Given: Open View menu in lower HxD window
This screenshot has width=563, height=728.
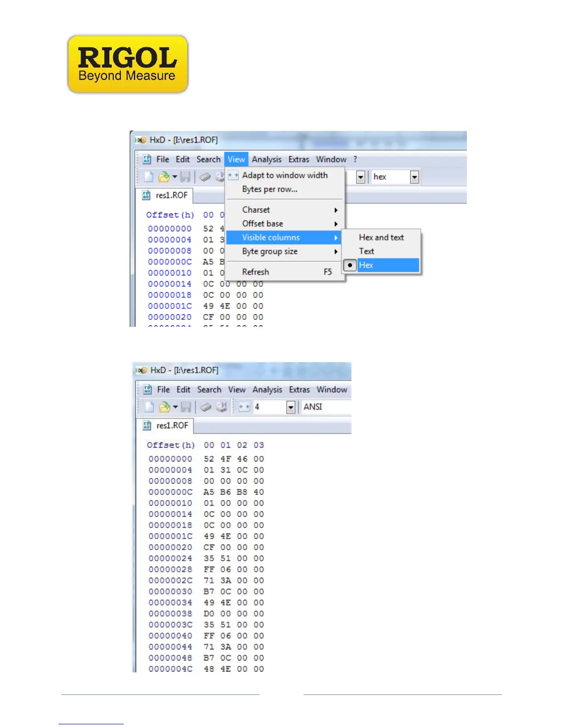Looking at the screenshot, I should tap(237, 389).
